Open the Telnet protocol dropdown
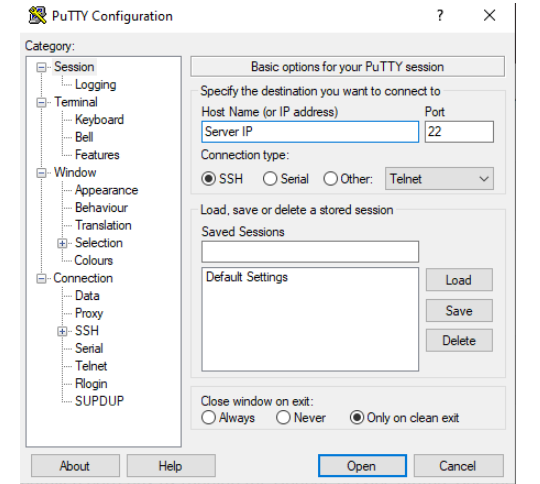The height and width of the screenshot is (484, 540). coord(439,179)
